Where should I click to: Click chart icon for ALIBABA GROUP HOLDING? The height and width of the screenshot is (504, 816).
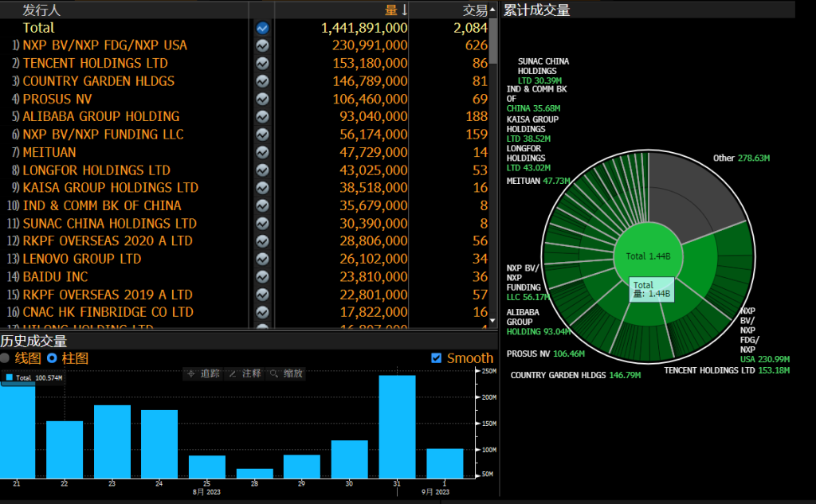tap(262, 117)
